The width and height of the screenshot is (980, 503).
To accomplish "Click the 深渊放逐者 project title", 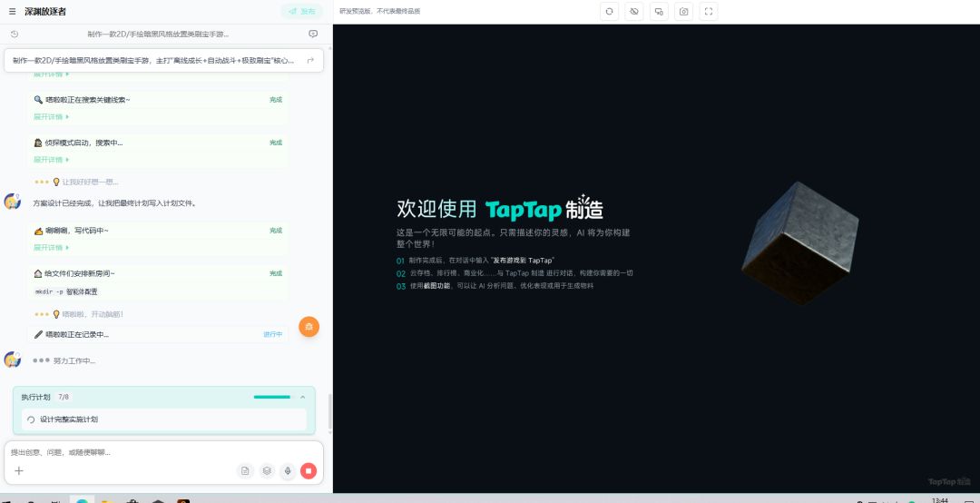I will point(45,11).
